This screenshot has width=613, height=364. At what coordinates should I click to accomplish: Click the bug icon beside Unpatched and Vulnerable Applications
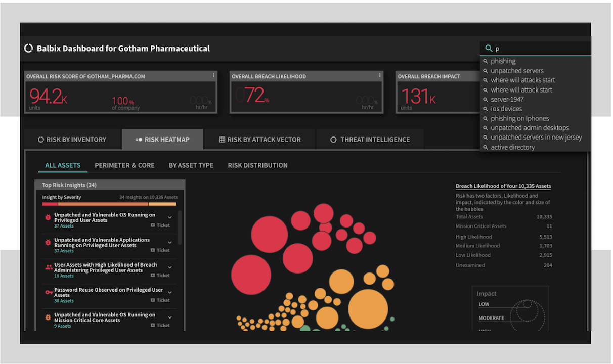pyautogui.click(x=49, y=243)
